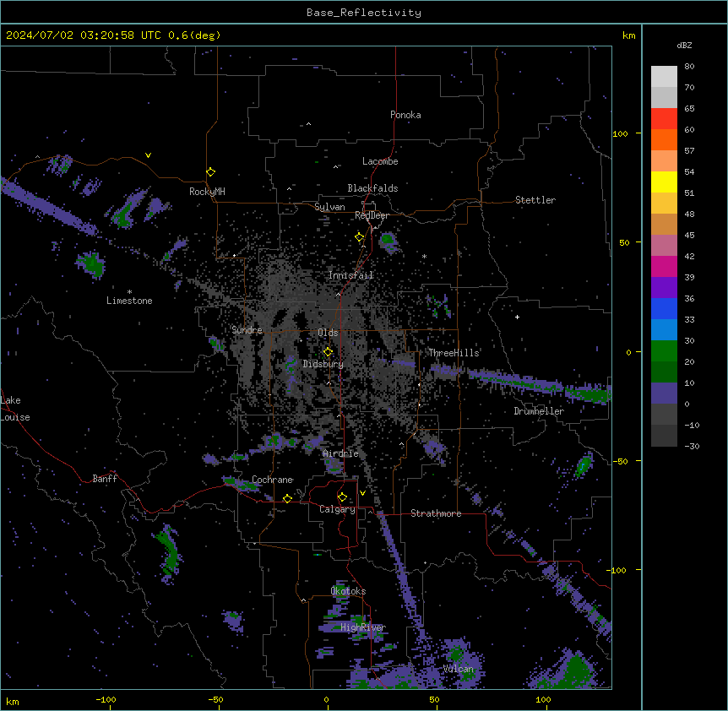Click the 51 dBZ yellow color swatch
Screen dimensions: 728x711
pyautogui.click(x=664, y=203)
